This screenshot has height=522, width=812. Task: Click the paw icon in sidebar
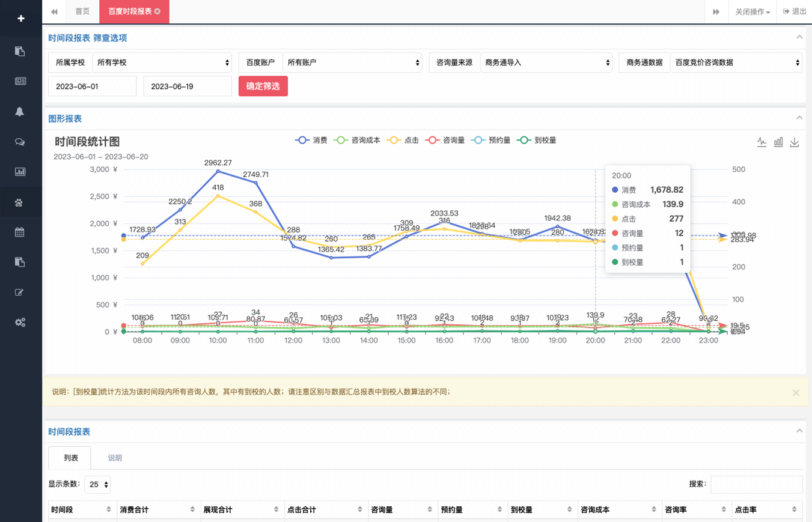coord(20,202)
